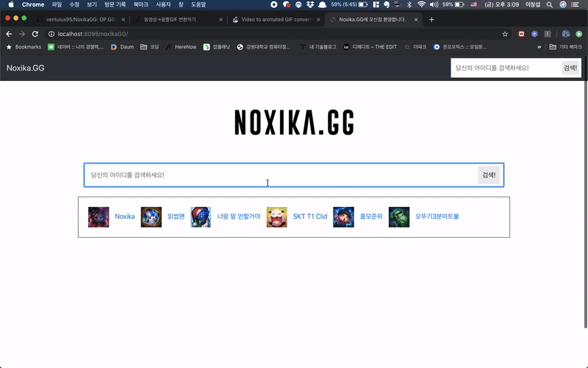Click the 오뚜기3분미트볼 champion icon
Screen dimensions: 588x368
pos(399,216)
